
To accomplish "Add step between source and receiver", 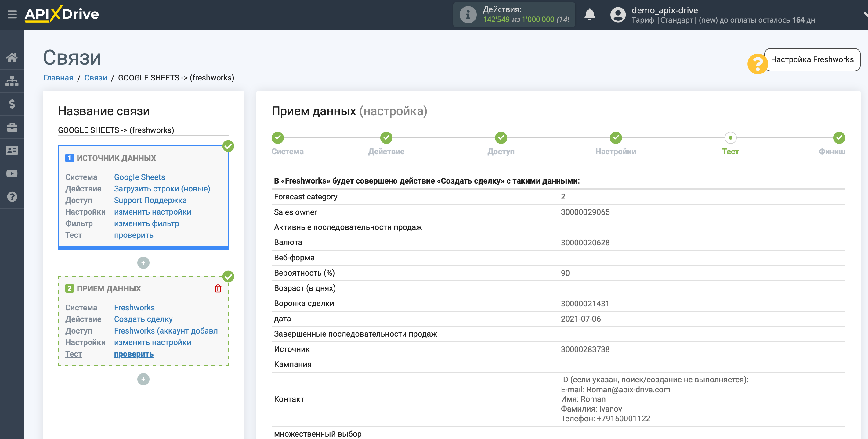I will coord(143,262).
